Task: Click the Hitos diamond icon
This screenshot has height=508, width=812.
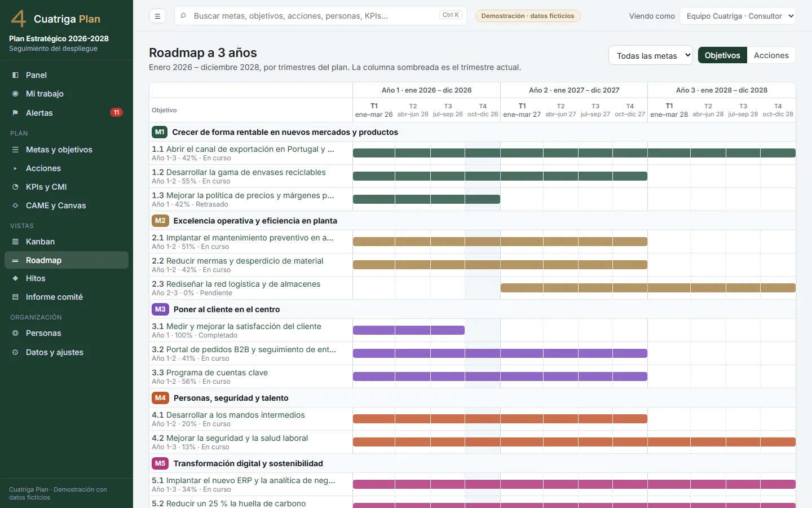Action: [x=15, y=278]
